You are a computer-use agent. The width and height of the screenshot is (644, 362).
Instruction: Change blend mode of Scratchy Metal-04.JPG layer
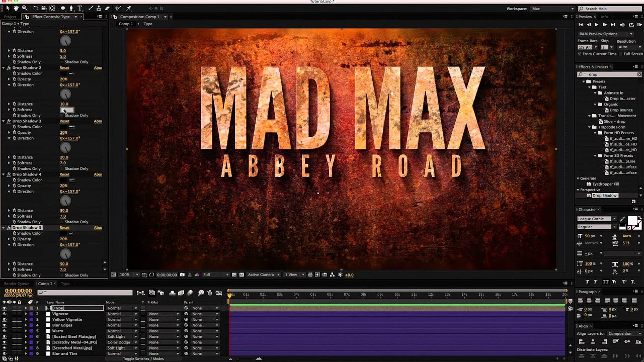pyautogui.click(x=122, y=342)
